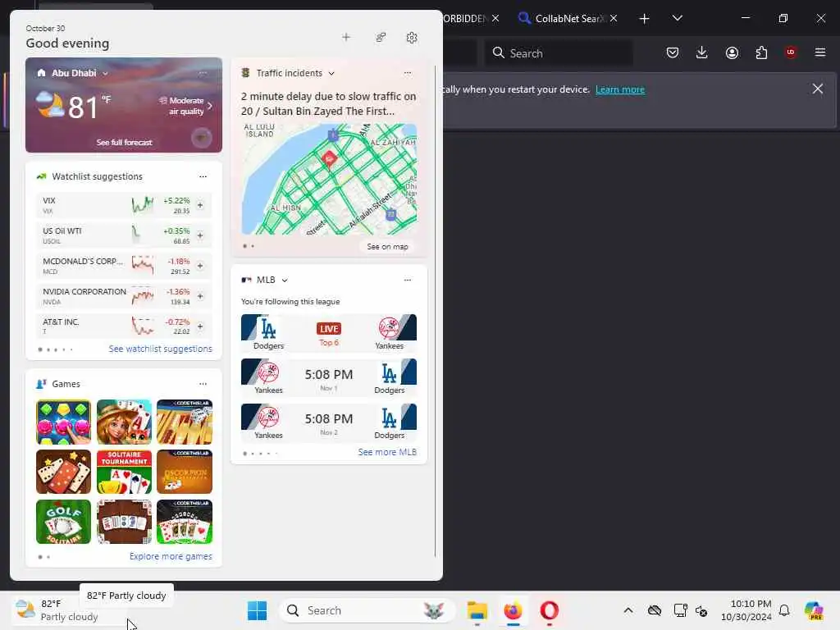Add NVIDIA Corporation to watchlist
This screenshot has height=630, width=840.
[200, 295]
